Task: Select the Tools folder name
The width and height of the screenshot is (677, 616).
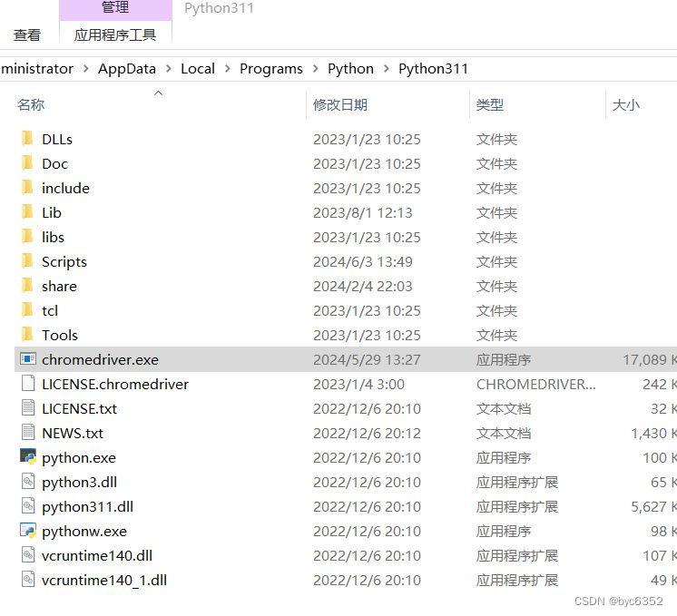Action: point(60,336)
